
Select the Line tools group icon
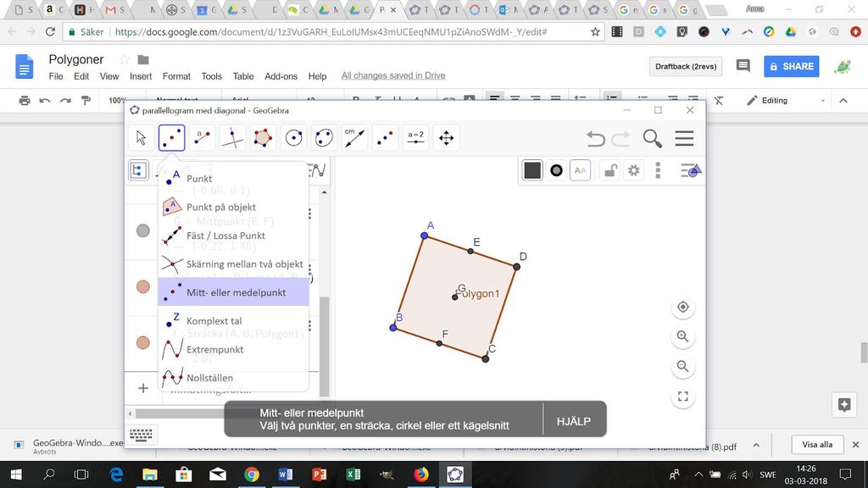202,138
